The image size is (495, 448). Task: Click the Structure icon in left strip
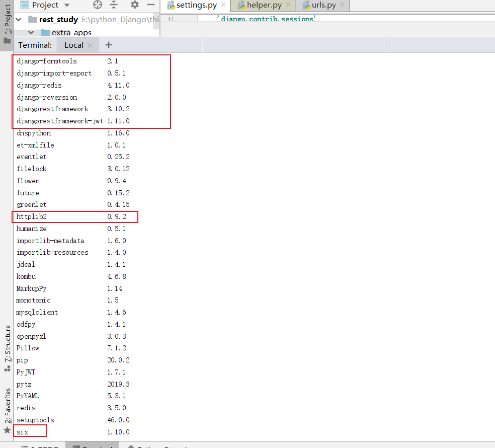tap(7, 368)
